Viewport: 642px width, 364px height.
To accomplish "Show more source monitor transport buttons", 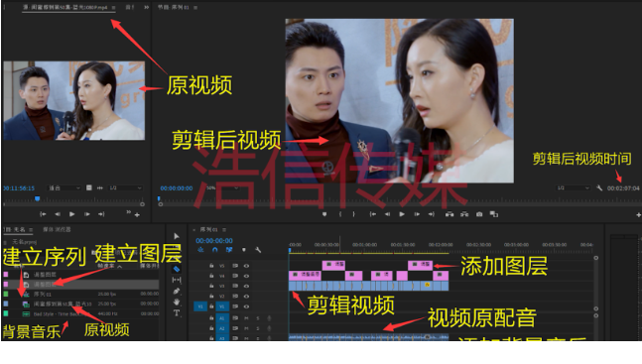I will click(129, 212).
